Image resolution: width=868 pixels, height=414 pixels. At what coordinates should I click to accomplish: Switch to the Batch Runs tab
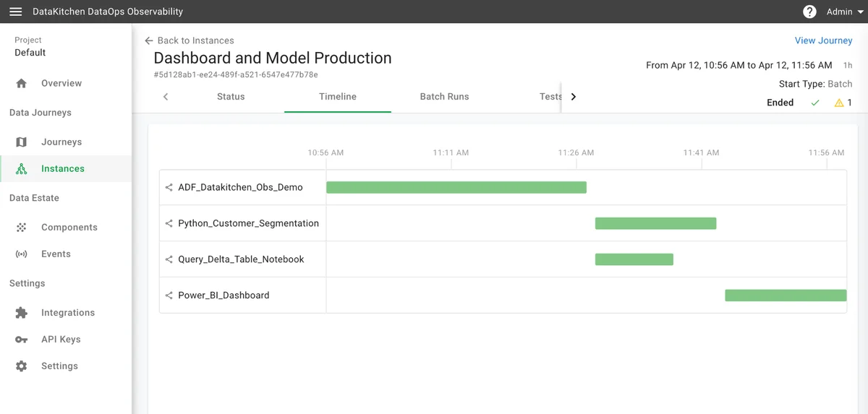pos(444,97)
